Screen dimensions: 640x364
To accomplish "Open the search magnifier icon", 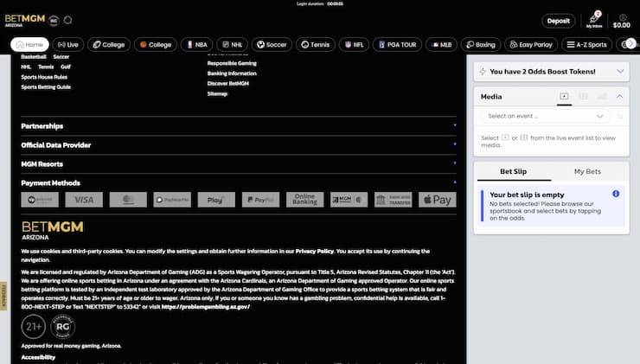I will (x=67, y=20).
